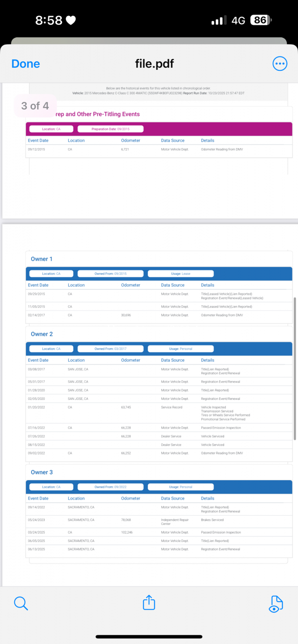The image size is (298, 644).
Task: Tap the "Owned From: 09/2022" pill under Owner 3
Action: pyautogui.click(x=111, y=487)
